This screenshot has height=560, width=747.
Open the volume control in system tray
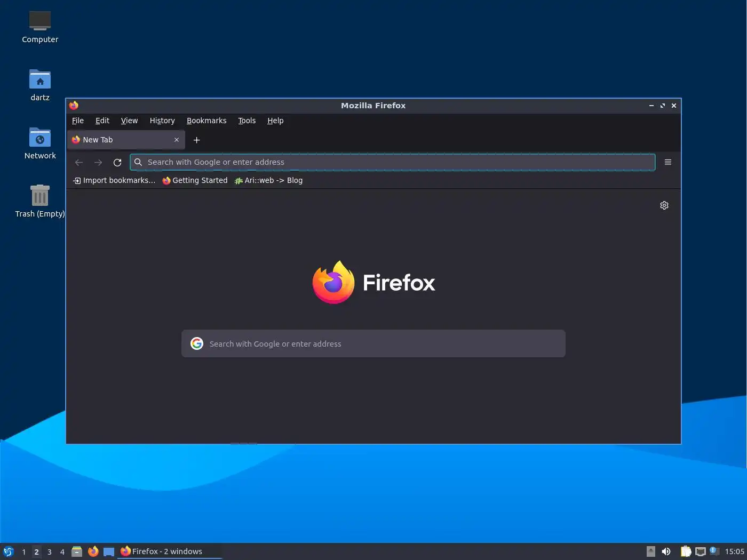[666, 551]
